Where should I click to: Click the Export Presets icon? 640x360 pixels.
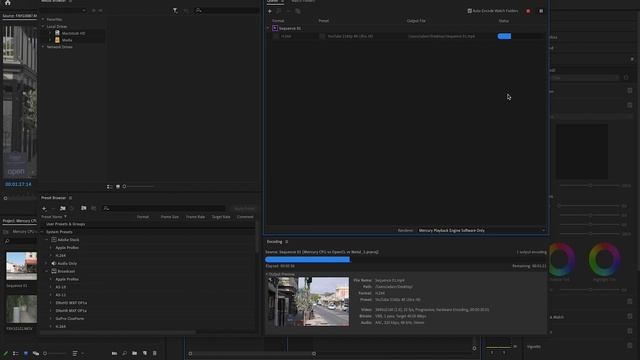pos(93,209)
